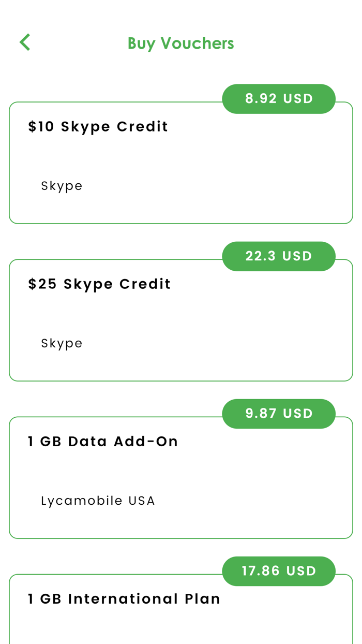
Task: Select the $10 Skype Credit title text
Action: (98, 126)
